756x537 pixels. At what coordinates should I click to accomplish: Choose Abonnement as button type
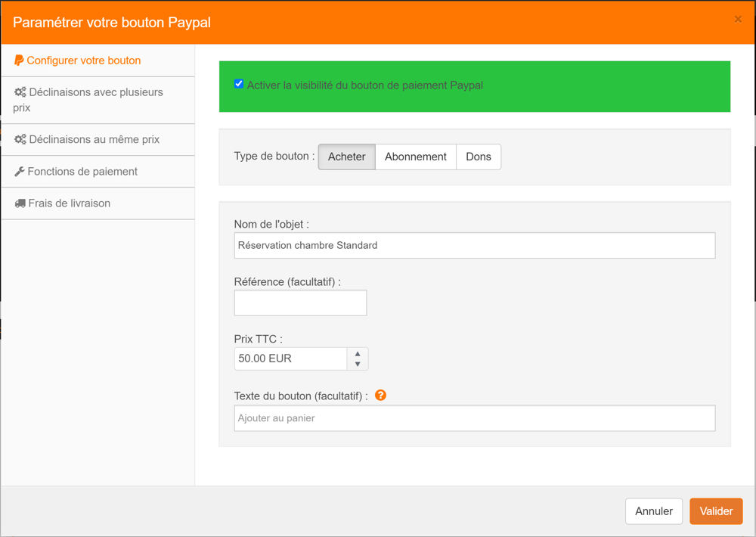[415, 157]
